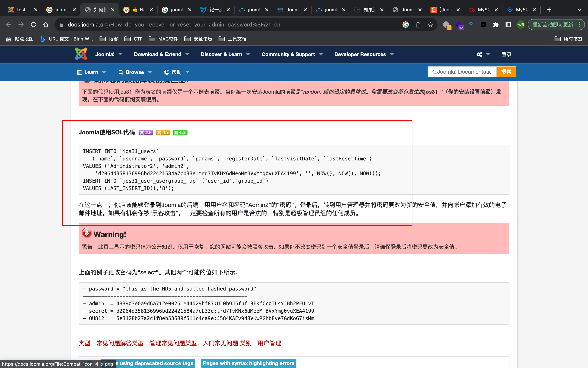588x368 pixels.
Task: Click the Joomla! Documentation search field
Action: click(x=462, y=72)
